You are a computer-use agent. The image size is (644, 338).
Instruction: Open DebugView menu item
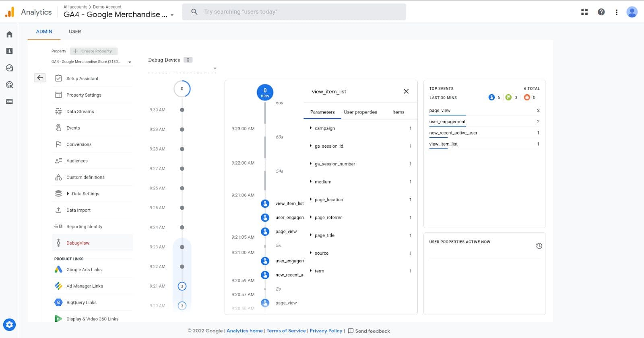(93, 243)
